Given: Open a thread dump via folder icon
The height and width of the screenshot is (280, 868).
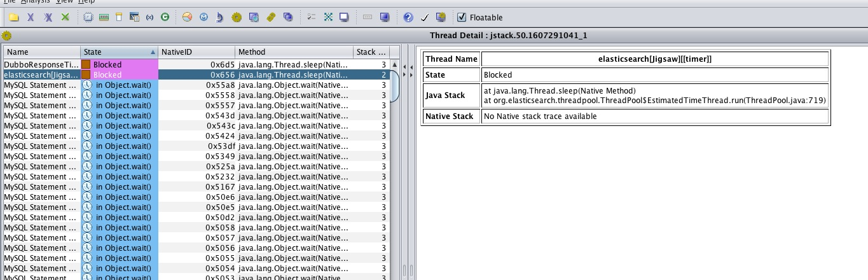Looking at the screenshot, I should [13, 17].
